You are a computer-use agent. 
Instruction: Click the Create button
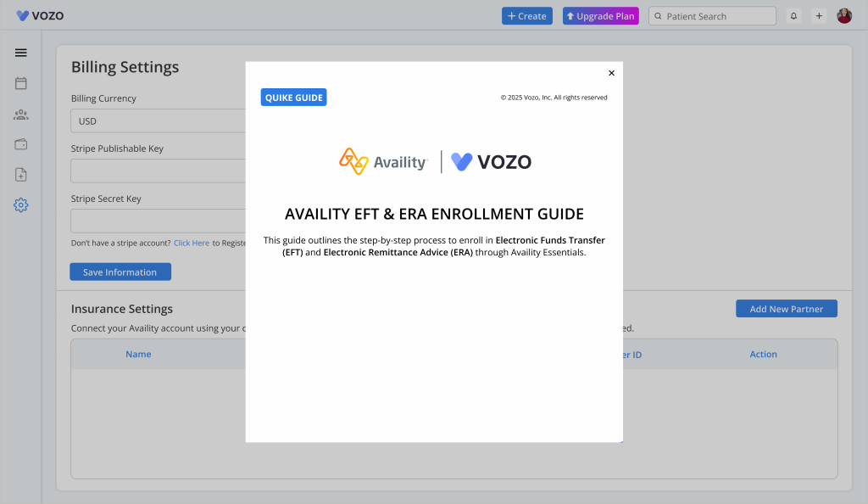click(x=526, y=16)
